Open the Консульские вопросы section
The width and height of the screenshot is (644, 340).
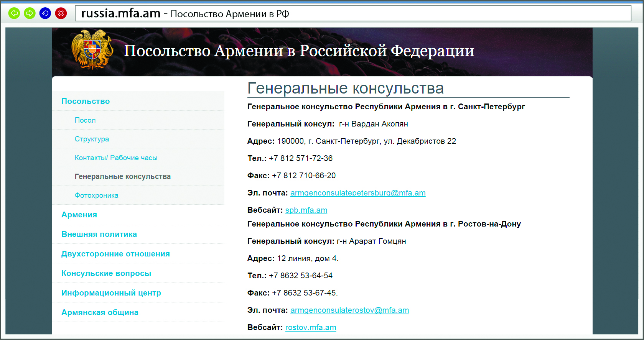pos(106,273)
